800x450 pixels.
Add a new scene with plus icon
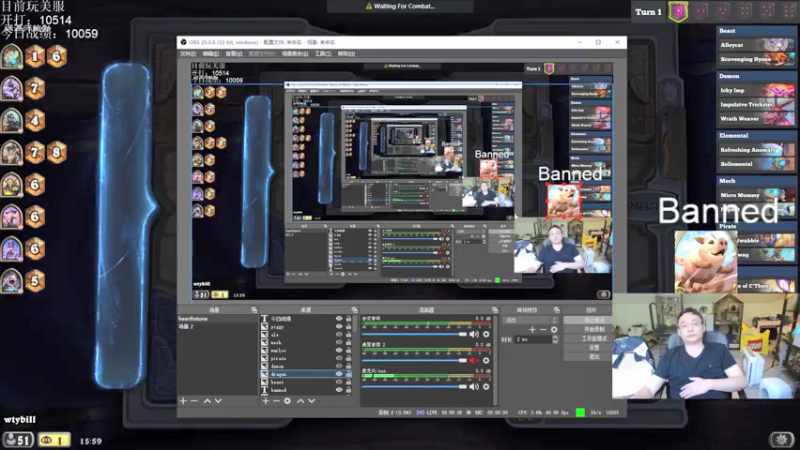pos(183,401)
